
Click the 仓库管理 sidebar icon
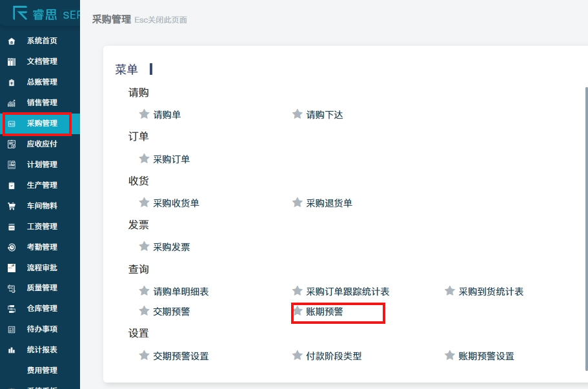11,309
